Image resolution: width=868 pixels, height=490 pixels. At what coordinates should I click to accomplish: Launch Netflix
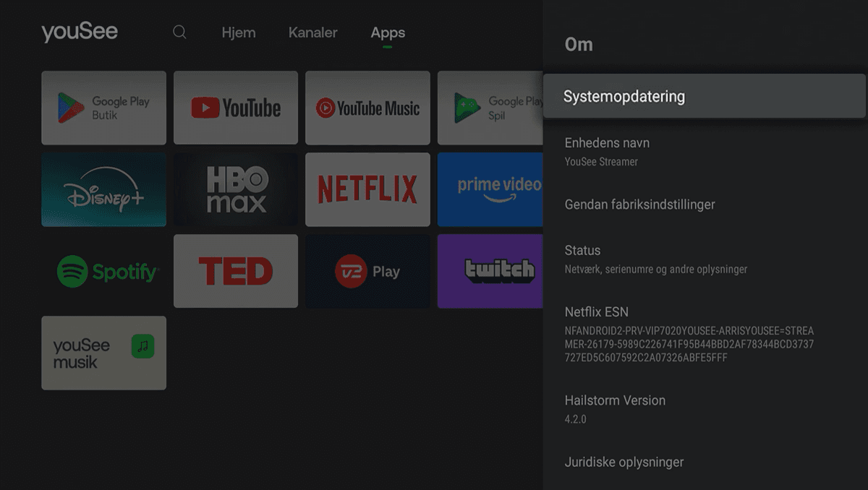click(367, 189)
